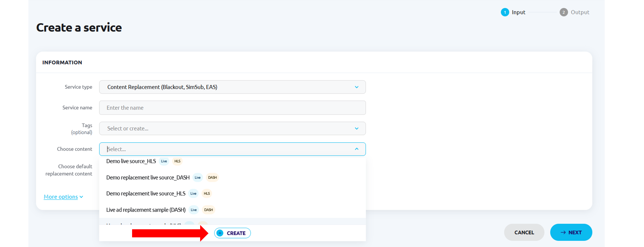644x247 pixels.
Task: Open the Service type dropdown
Action: pyautogui.click(x=232, y=87)
